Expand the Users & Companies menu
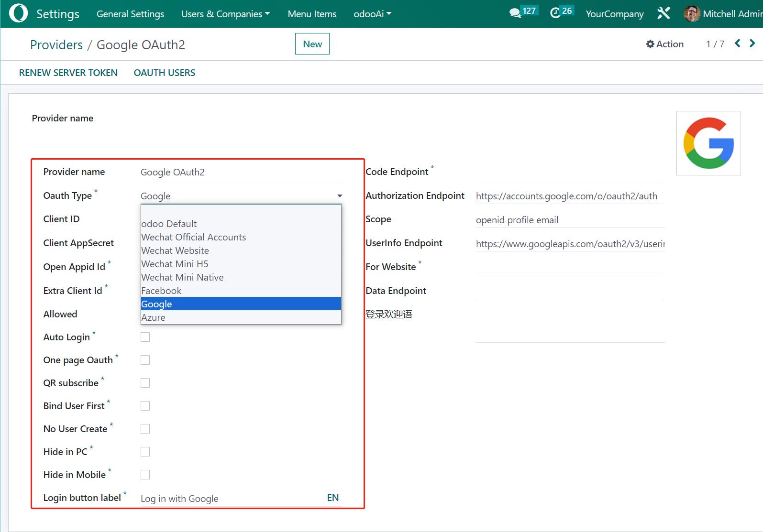Viewport: 763px width, 532px height. pyautogui.click(x=225, y=14)
